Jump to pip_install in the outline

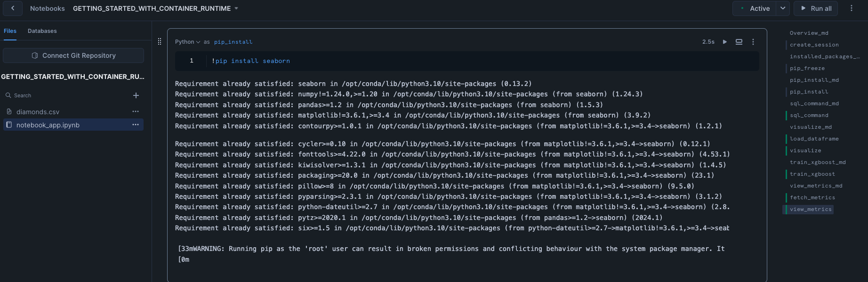809,92
